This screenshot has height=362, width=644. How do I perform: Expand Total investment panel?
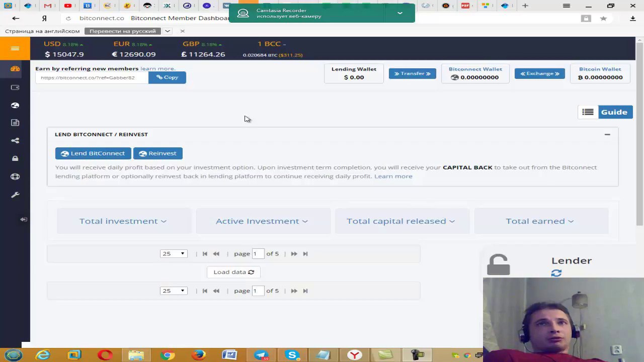(123, 221)
